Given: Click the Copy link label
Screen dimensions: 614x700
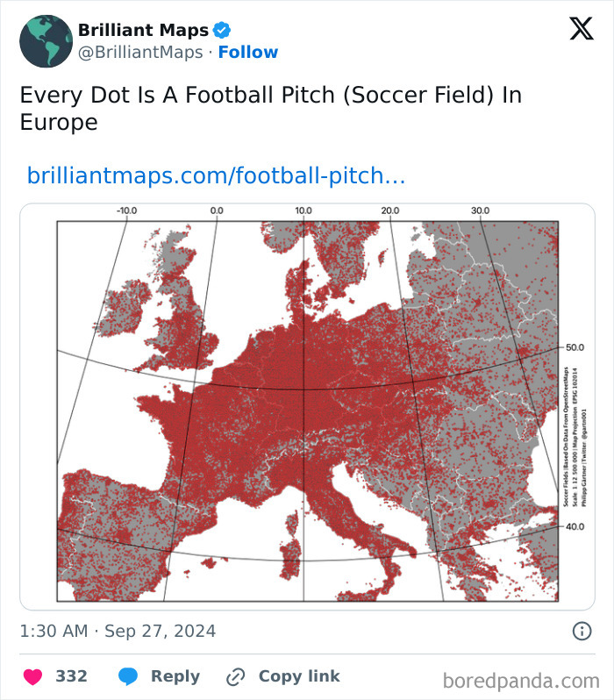Looking at the screenshot, I should [299, 676].
